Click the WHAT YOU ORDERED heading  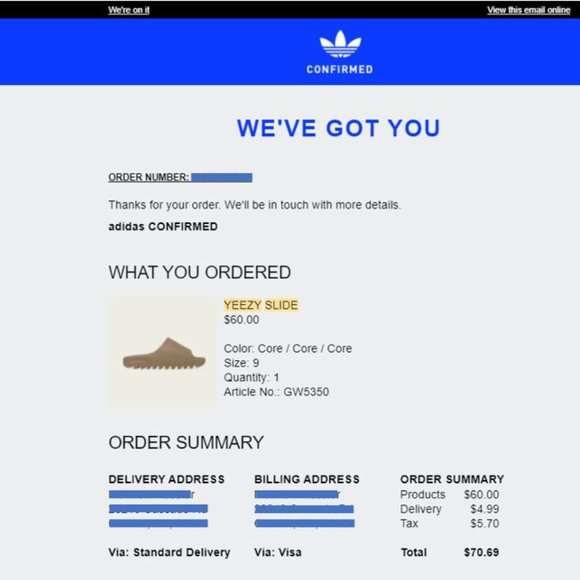[x=199, y=273]
